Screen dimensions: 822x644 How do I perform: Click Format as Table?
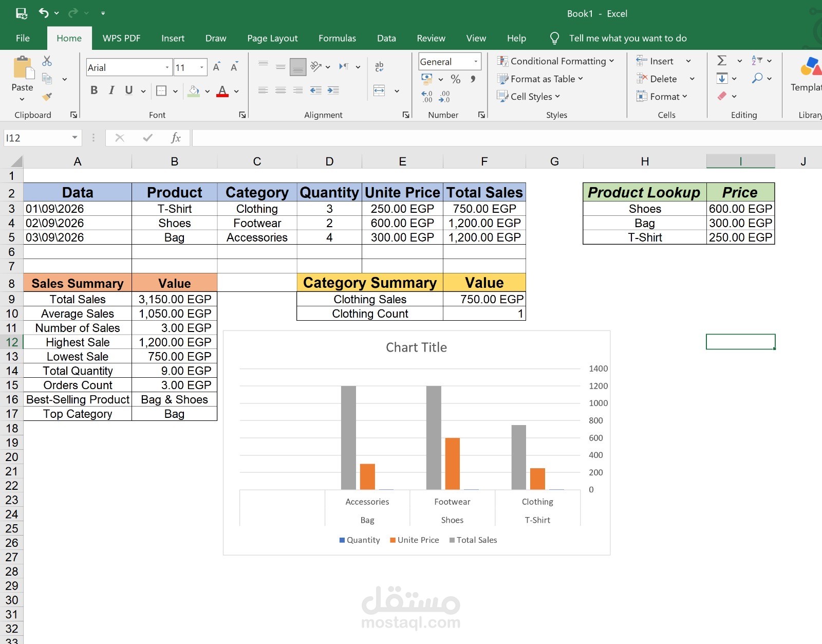540,79
